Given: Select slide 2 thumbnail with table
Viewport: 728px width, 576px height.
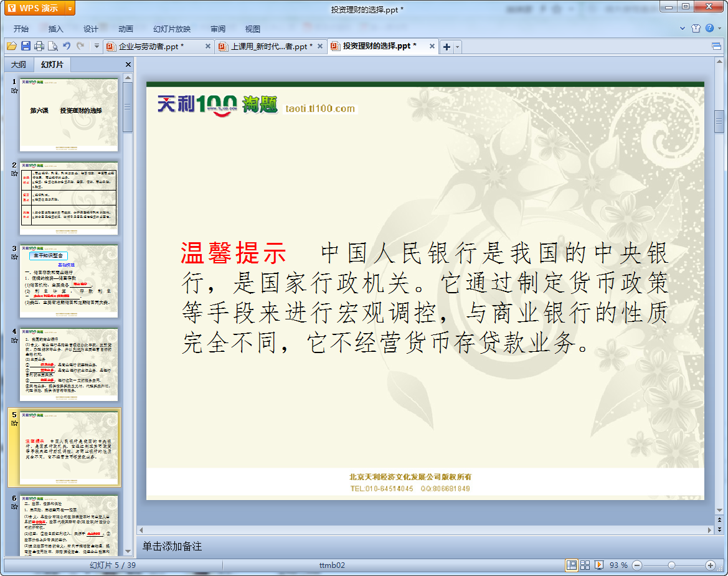Looking at the screenshot, I should coord(69,198).
